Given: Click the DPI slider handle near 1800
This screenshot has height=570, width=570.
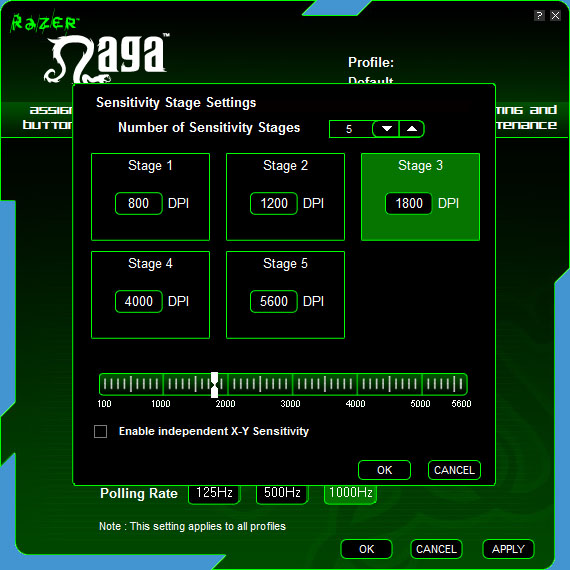Looking at the screenshot, I should click(214, 385).
